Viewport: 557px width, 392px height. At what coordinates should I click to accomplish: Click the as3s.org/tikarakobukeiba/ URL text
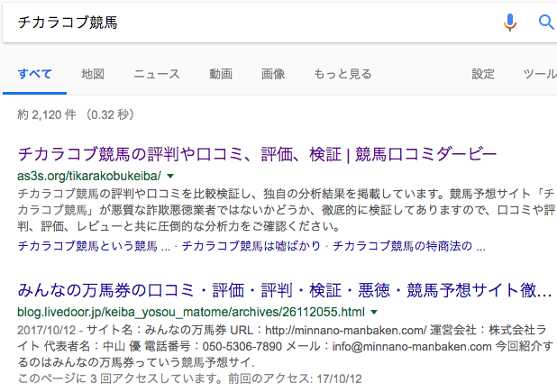(x=89, y=176)
